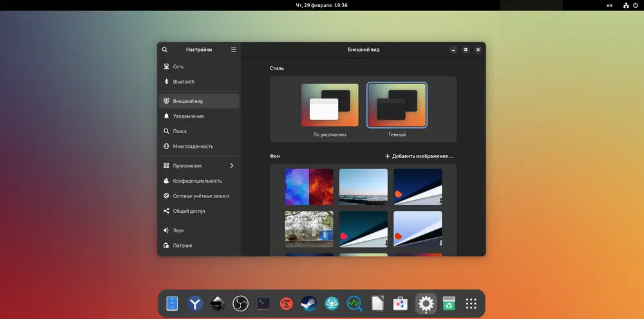The image size is (644, 319).
Task: Show all applications grid in dock
Action: 471,304
